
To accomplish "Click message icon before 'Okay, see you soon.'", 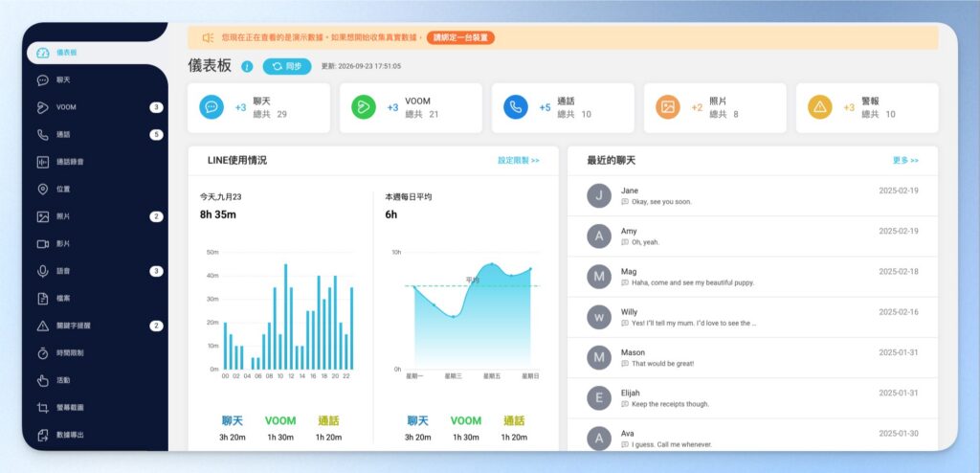I will [x=625, y=202].
